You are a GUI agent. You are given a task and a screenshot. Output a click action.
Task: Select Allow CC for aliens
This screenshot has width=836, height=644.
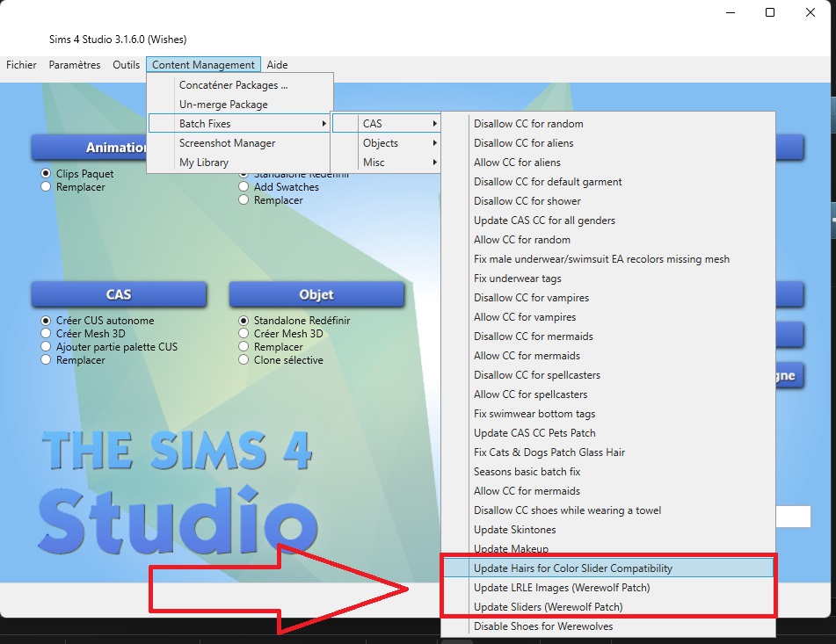coord(607,162)
